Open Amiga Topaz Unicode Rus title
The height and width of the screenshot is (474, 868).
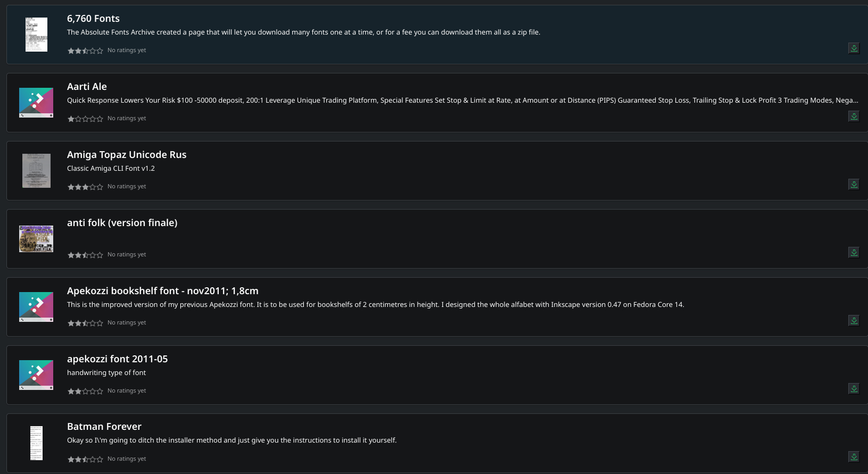tap(127, 155)
